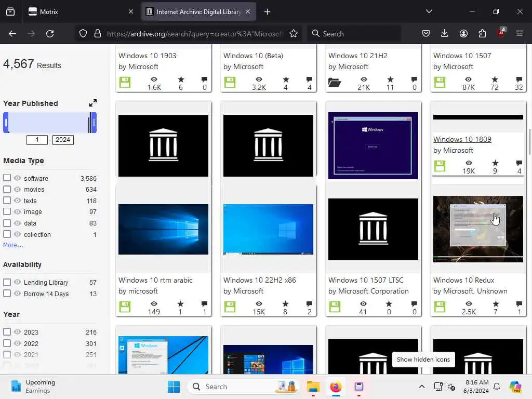
Task: Open the Windows 10 Redux item title
Action: click(463, 280)
